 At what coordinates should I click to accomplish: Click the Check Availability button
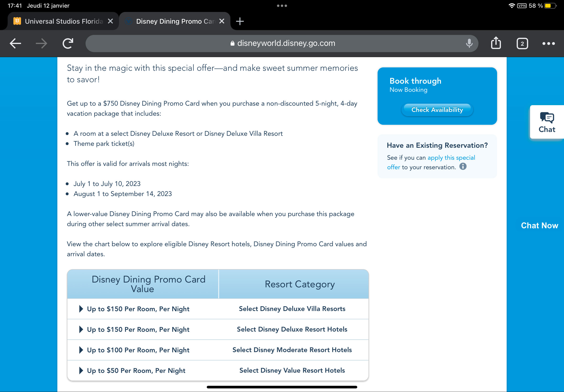pyautogui.click(x=437, y=110)
